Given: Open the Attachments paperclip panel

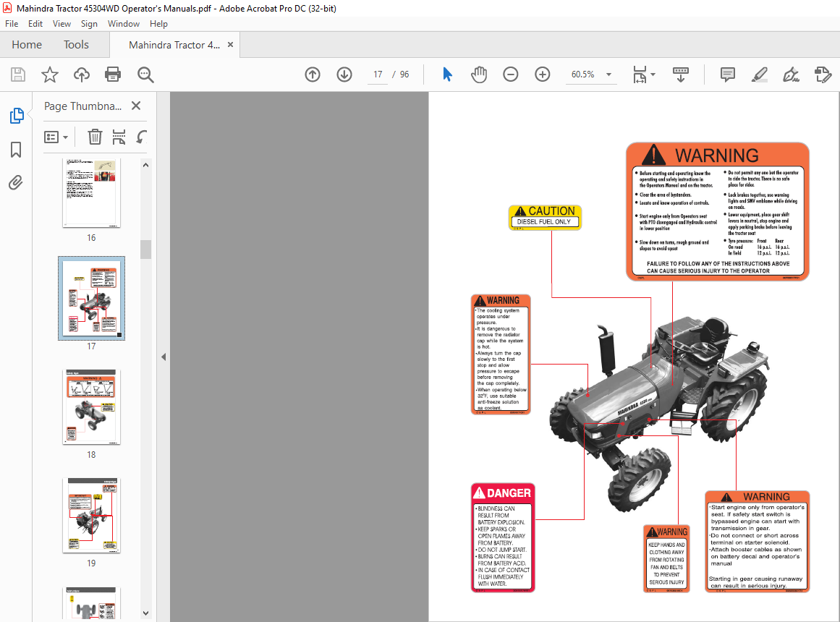Looking at the screenshot, I should click(x=16, y=183).
